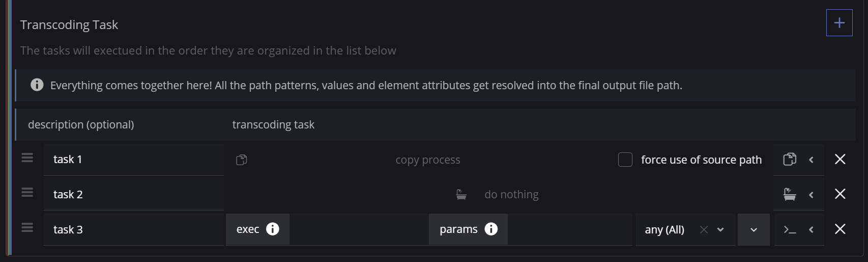
Task: Click the exec command input field
Action: point(358,229)
